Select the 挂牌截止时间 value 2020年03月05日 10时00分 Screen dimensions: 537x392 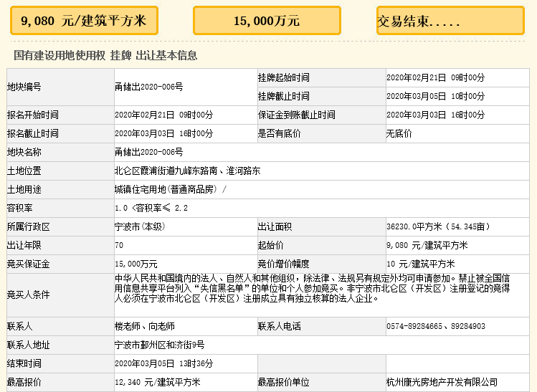click(x=435, y=96)
